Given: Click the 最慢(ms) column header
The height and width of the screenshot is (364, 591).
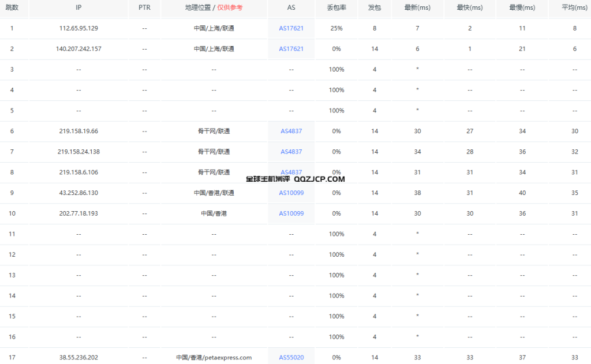Looking at the screenshot, I should coord(522,7).
